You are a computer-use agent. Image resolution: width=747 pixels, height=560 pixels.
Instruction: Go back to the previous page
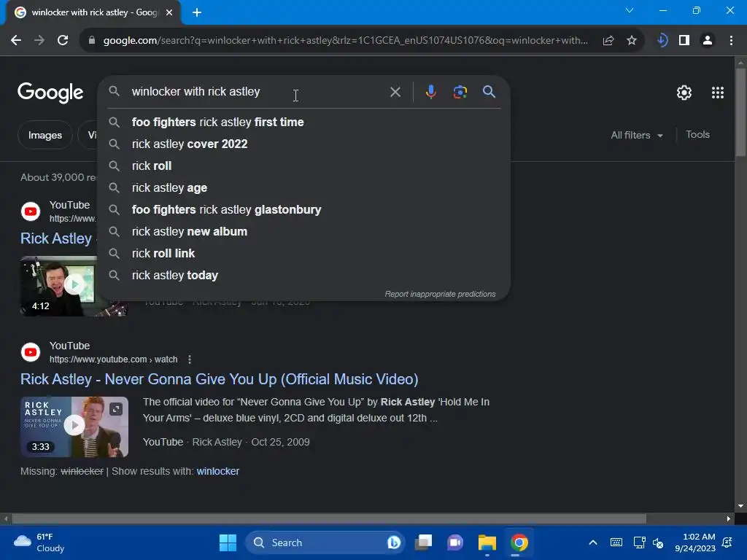(x=16, y=41)
